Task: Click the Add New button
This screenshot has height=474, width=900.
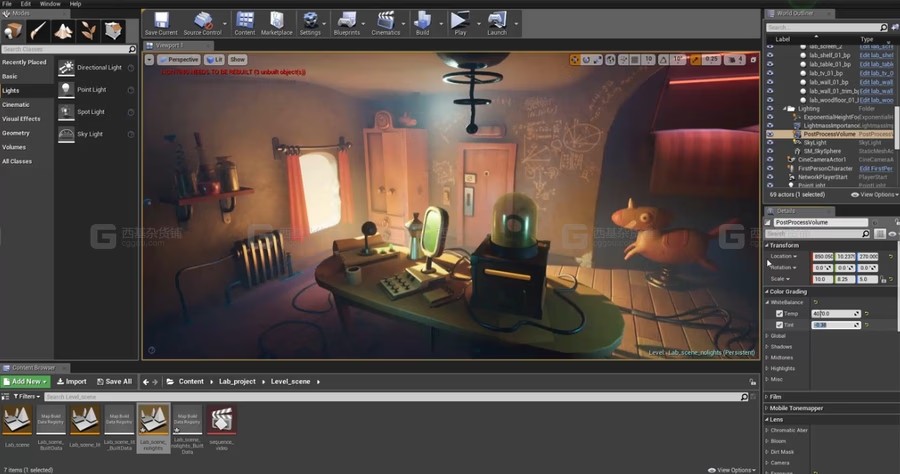Action: pos(26,382)
